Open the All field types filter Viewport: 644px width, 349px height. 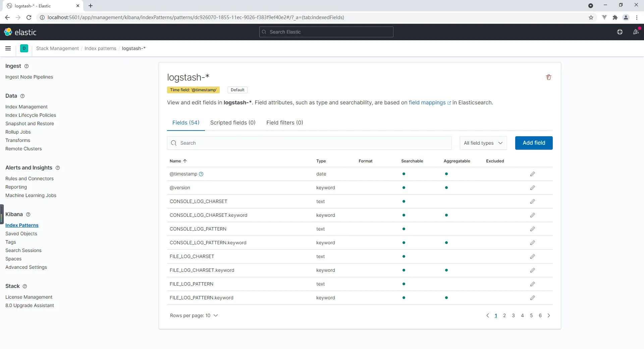pos(483,143)
